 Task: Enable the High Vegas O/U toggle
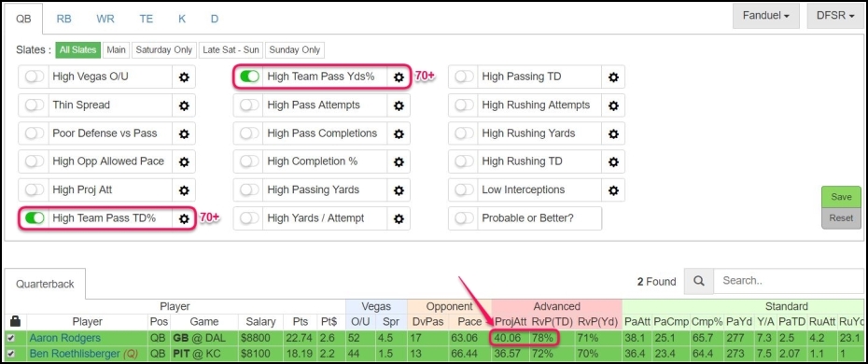point(35,77)
